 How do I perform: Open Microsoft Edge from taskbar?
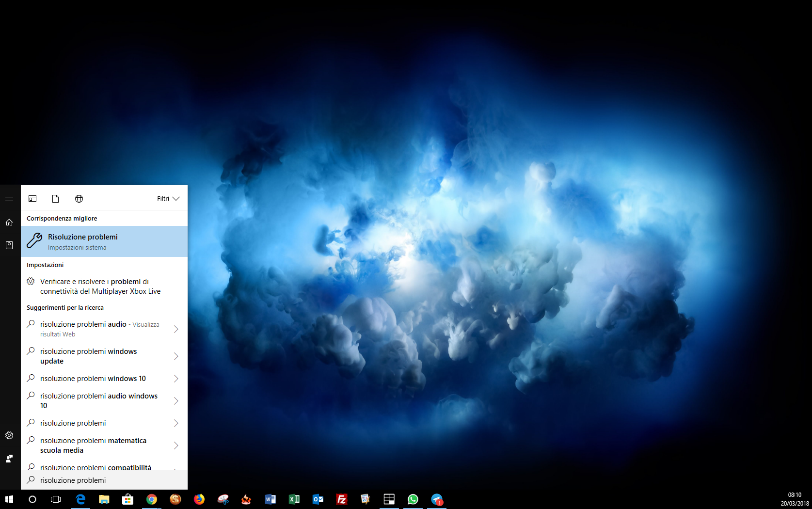pyautogui.click(x=80, y=499)
